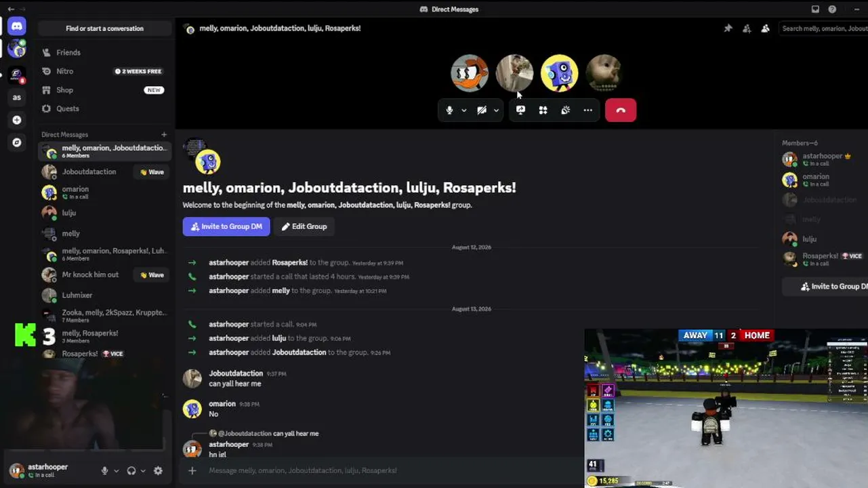The height and width of the screenshot is (488, 868).
Task: Mute microphone in the user panel
Action: 104,471
